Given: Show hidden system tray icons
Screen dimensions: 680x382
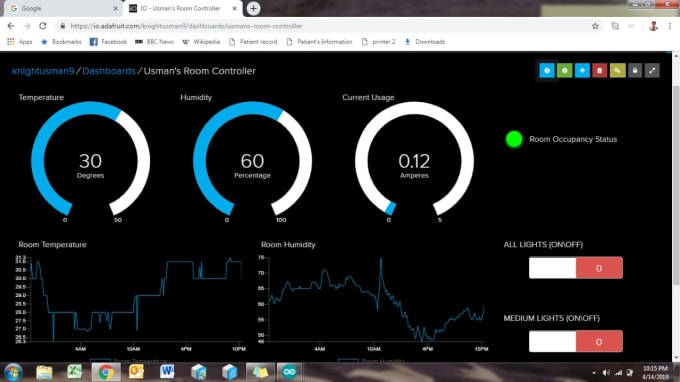Looking at the screenshot, I should (x=594, y=372).
